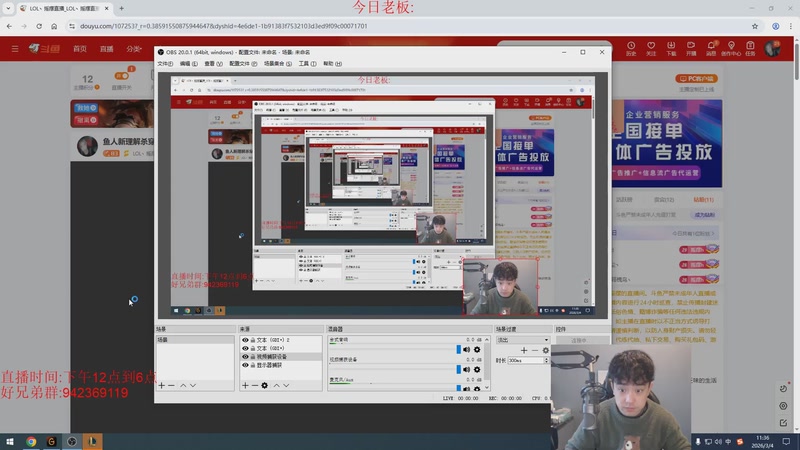Move selected OBS source up
Screen dimensions: 800x450
coord(277,386)
